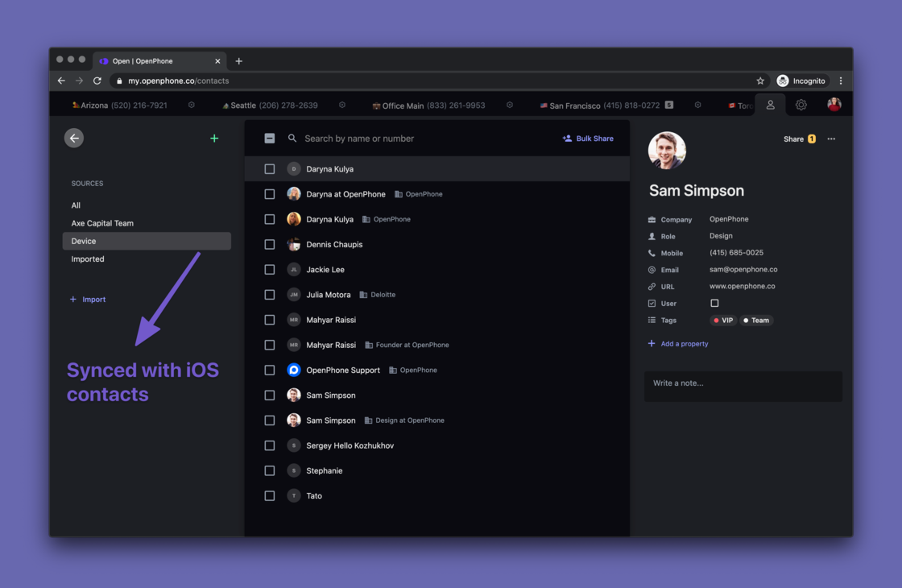Click the Design role value
This screenshot has height=588, width=902.
point(721,236)
